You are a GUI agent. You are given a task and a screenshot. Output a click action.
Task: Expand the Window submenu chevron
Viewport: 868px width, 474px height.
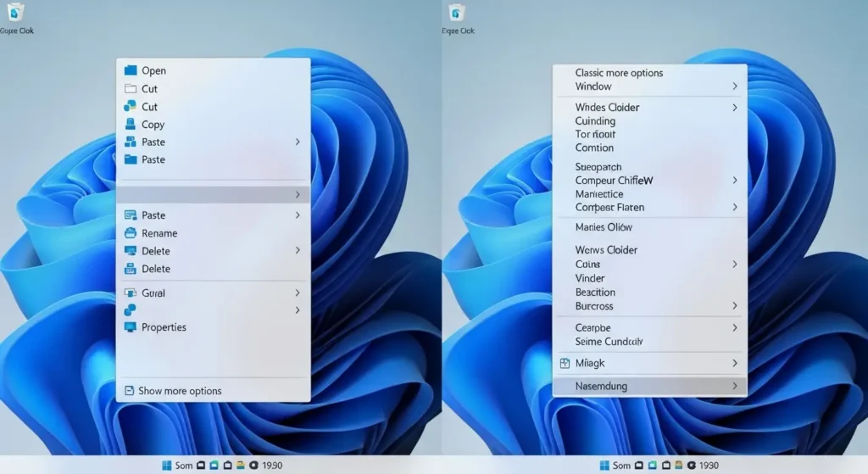(735, 86)
